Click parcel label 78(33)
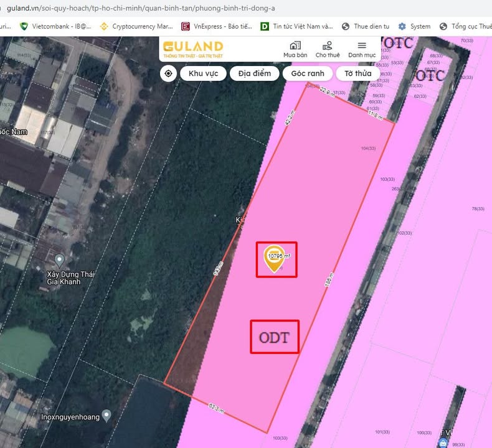 coord(478,208)
